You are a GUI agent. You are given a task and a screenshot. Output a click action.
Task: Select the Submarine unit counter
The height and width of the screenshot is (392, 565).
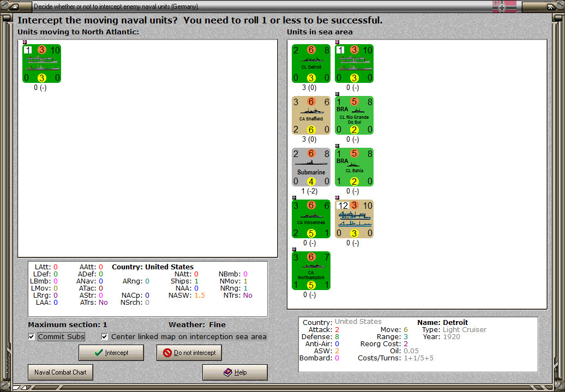pyautogui.click(x=311, y=167)
